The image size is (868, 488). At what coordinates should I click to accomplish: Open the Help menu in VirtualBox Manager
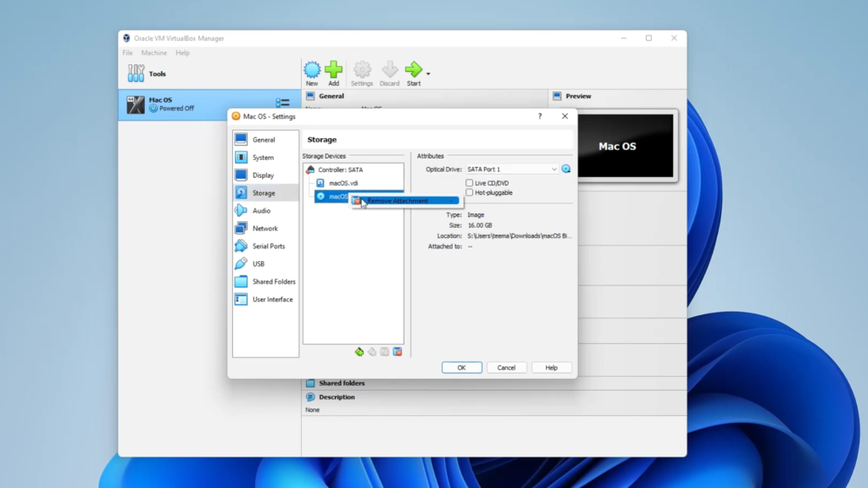(183, 53)
